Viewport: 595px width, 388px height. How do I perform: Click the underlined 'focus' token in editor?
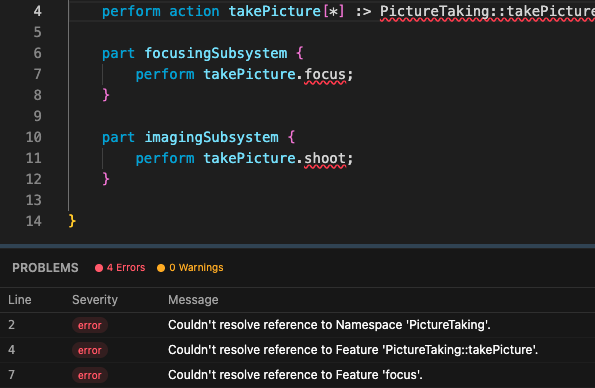pos(325,74)
